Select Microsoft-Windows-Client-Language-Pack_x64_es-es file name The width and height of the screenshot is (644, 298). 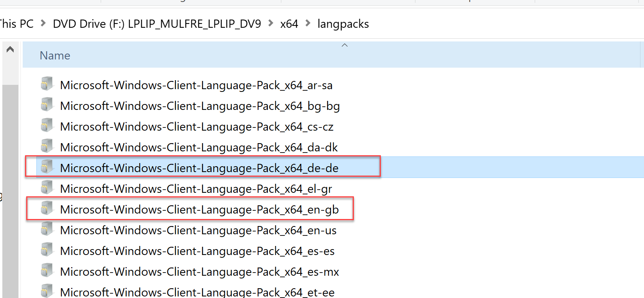click(x=197, y=251)
